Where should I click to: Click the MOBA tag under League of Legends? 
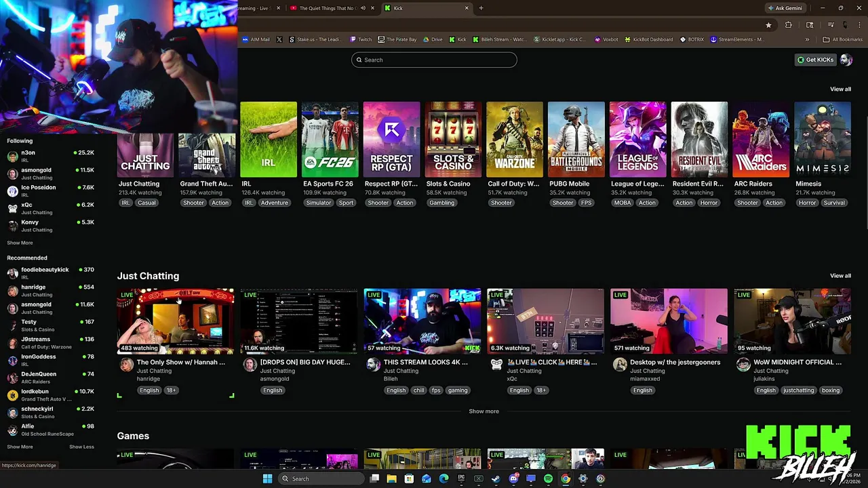point(623,203)
